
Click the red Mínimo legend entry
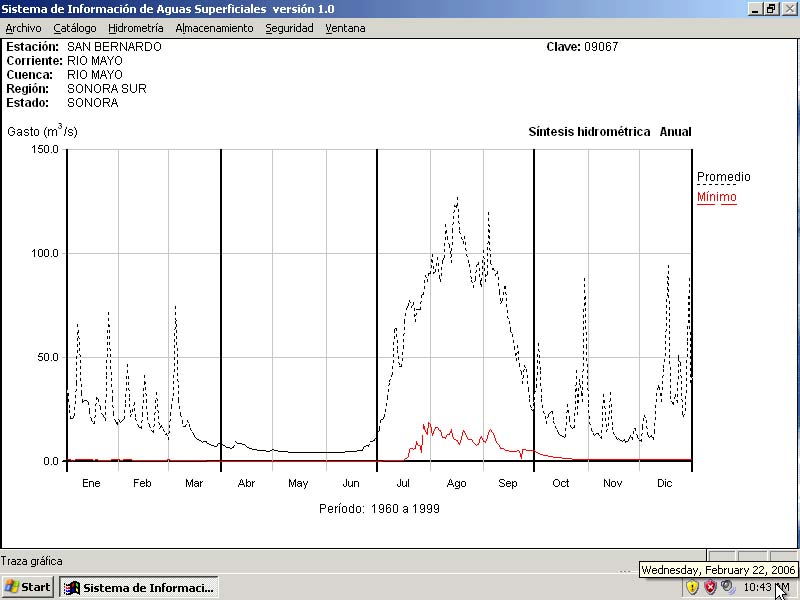[x=716, y=197]
